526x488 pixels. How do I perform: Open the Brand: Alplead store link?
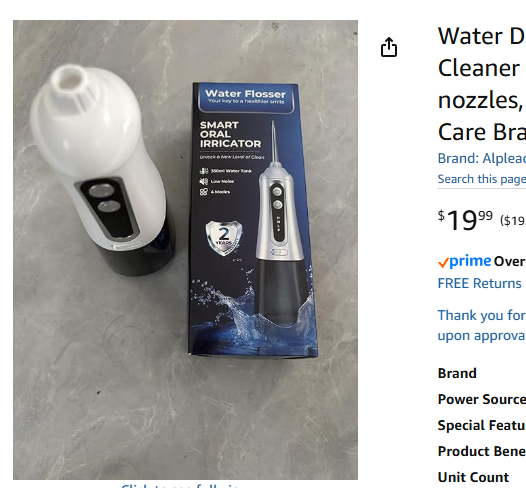point(482,158)
